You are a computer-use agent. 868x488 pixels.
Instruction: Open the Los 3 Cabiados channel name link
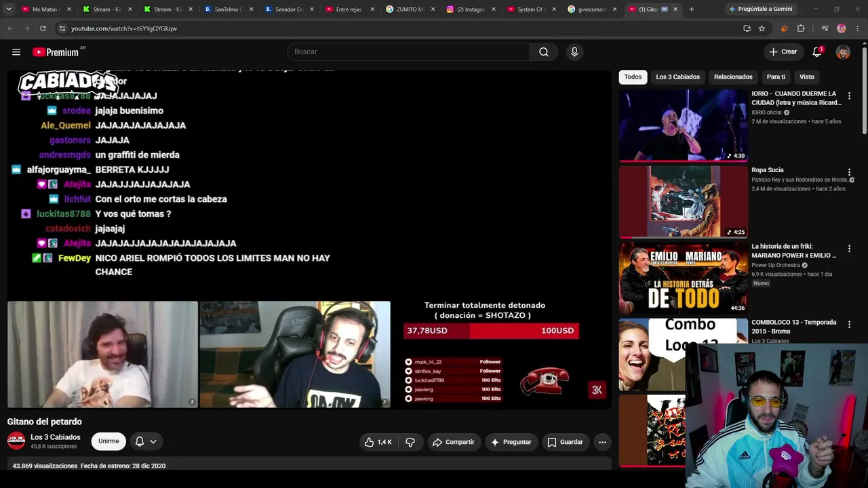coord(56,437)
